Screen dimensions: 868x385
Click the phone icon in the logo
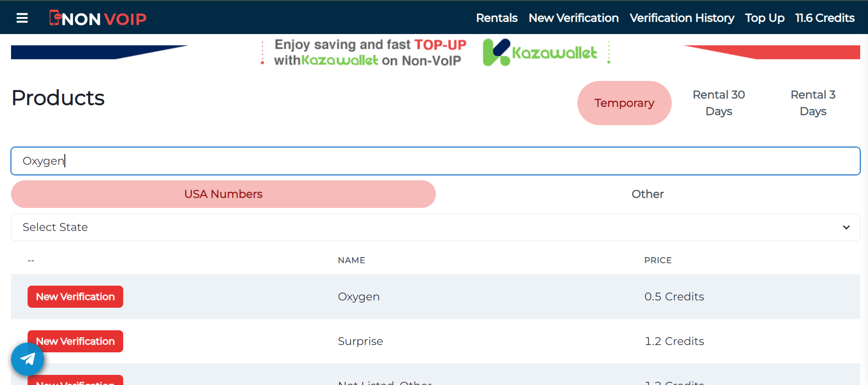55,17
